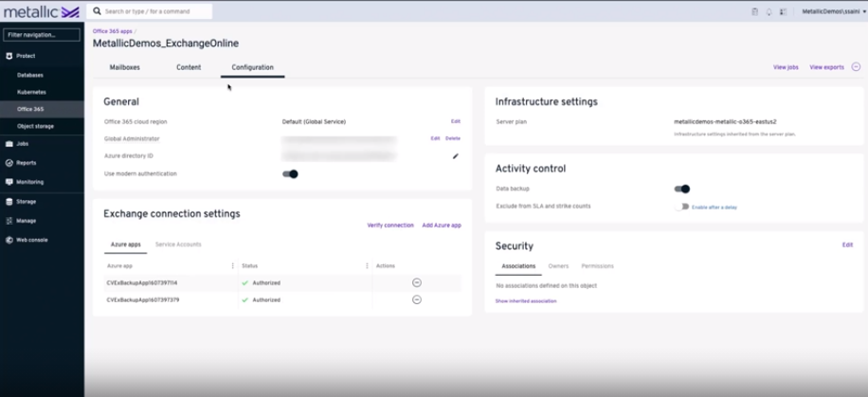
Task: Click Enable after a delay link
Action: [714, 208]
